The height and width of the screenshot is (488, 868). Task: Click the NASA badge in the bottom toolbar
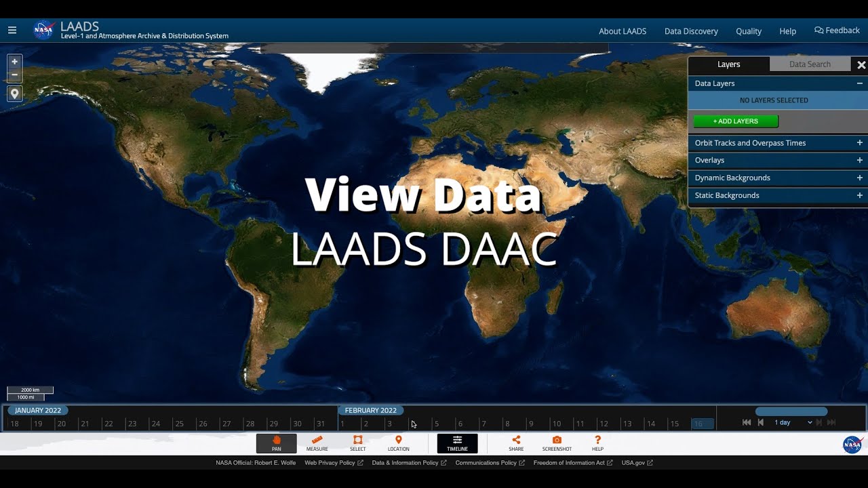852,445
